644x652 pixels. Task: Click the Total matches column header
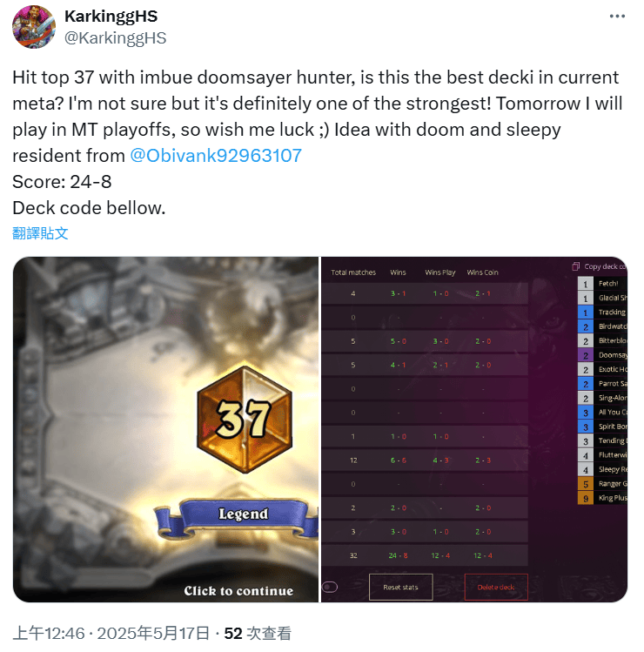pyautogui.click(x=353, y=272)
